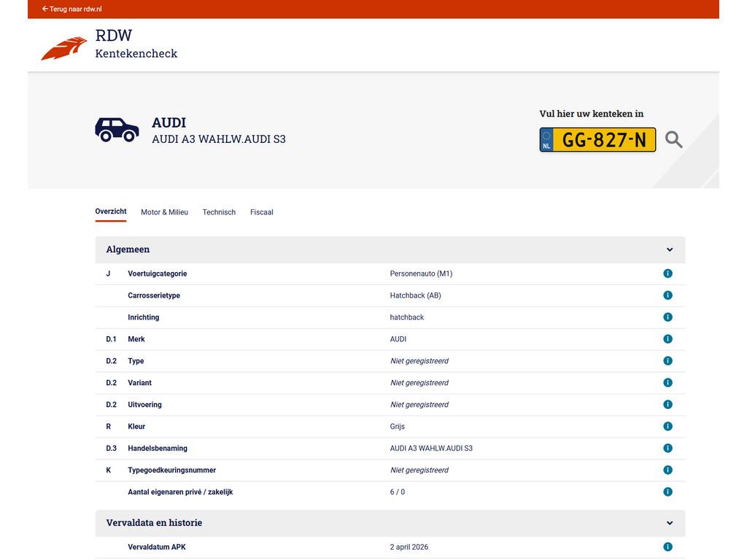Click the Terug naar rdw.nl link

point(71,9)
